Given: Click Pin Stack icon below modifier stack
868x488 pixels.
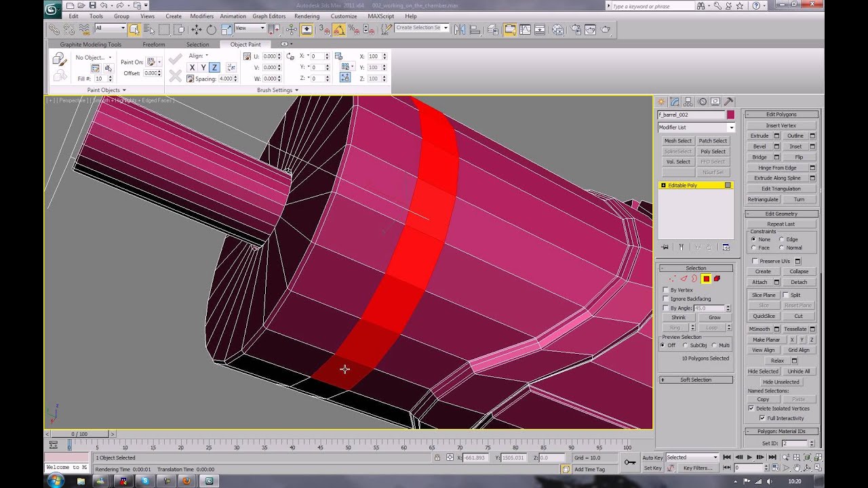Looking at the screenshot, I should point(665,247).
